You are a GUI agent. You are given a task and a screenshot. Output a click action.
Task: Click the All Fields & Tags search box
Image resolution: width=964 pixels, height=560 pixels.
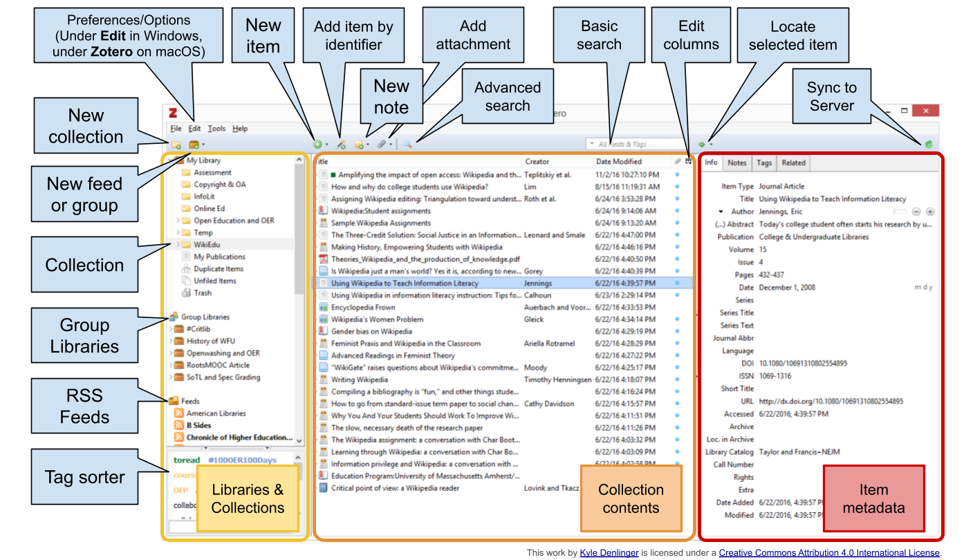(x=636, y=144)
